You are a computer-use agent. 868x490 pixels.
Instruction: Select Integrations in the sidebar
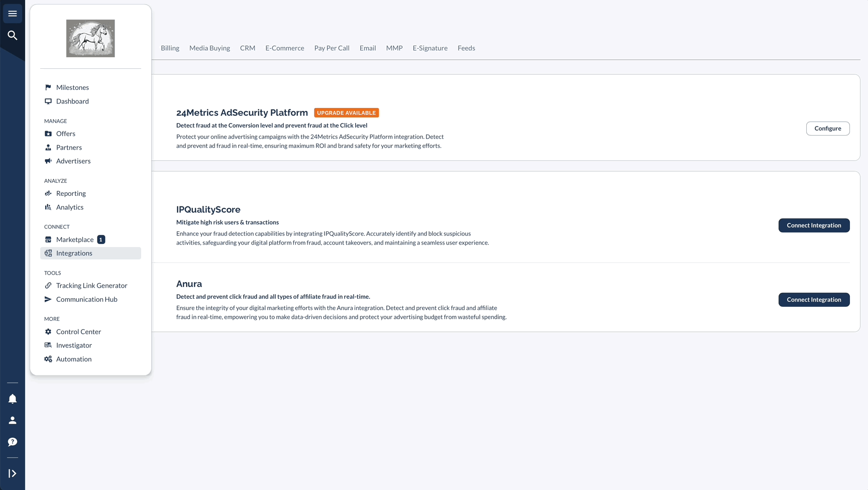point(90,253)
